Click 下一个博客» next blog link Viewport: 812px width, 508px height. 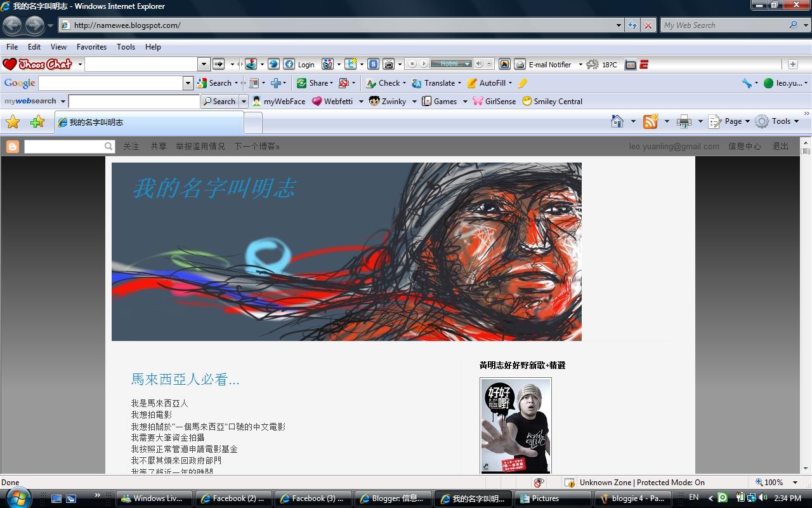click(257, 147)
